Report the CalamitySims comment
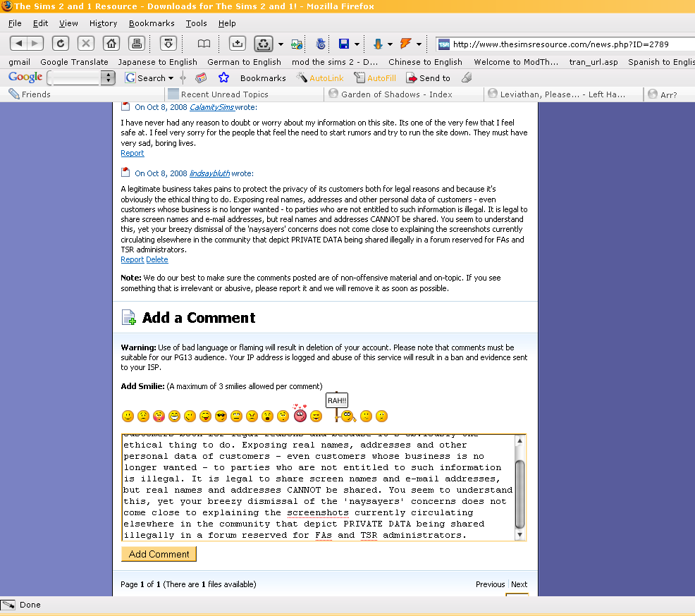The height and width of the screenshot is (616, 695). [132, 154]
